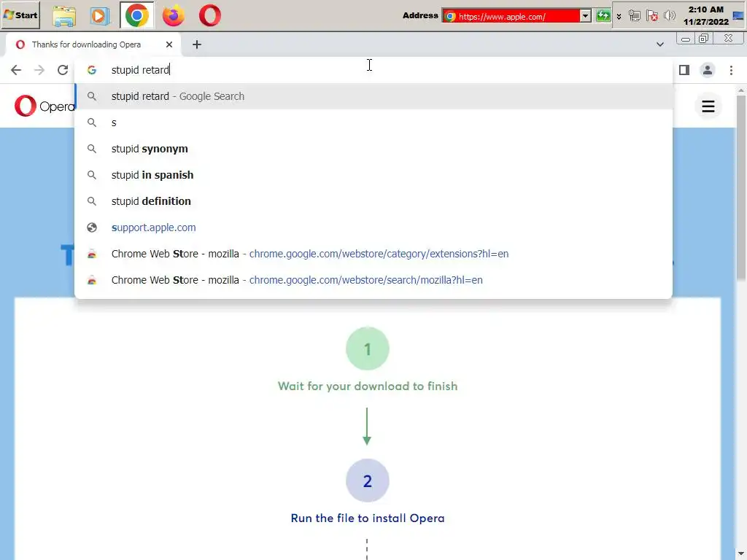The width and height of the screenshot is (747, 560).
Task: Open the tab search chevron dropdown
Action: point(659,44)
